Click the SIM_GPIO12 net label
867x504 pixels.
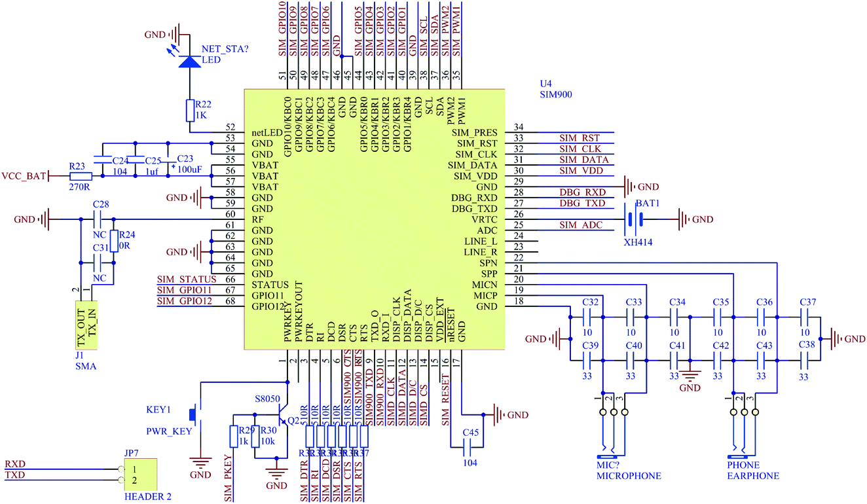185,301
